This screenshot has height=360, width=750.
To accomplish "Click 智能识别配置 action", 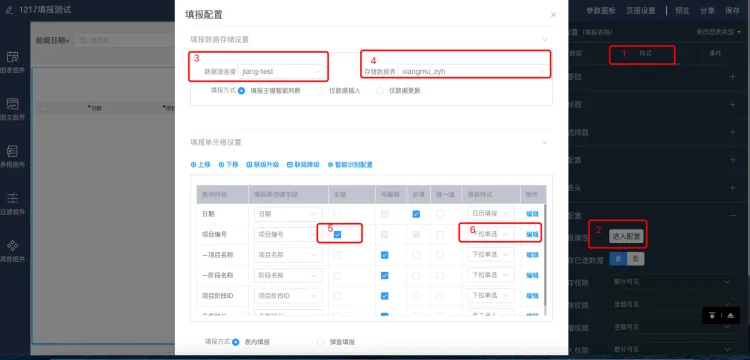I will click(x=350, y=164).
